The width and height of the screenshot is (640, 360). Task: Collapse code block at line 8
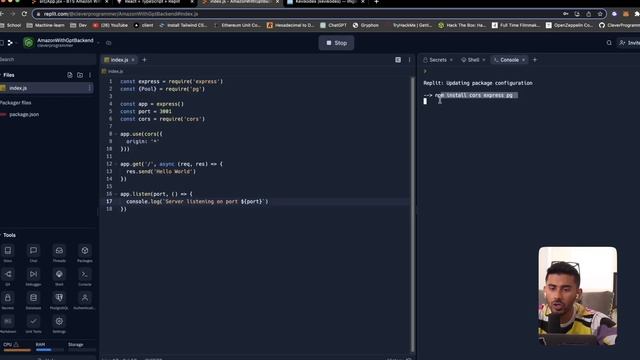116,134
